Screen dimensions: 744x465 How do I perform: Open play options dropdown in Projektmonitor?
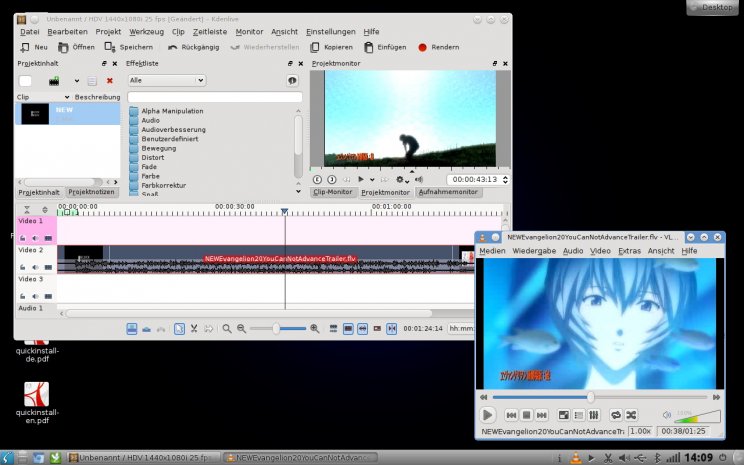(372, 180)
